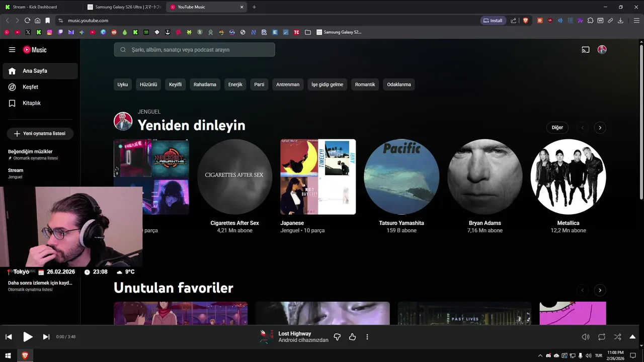Select the Rahatlama mood chip
The width and height of the screenshot is (644, 362).
pyautogui.click(x=205, y=84)
